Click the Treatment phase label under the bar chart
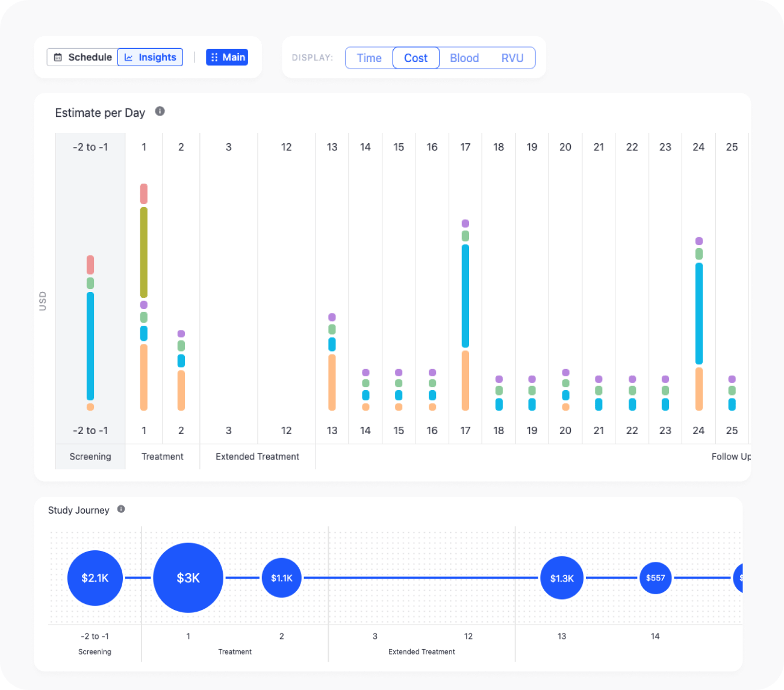 click(x=163, y=456)
